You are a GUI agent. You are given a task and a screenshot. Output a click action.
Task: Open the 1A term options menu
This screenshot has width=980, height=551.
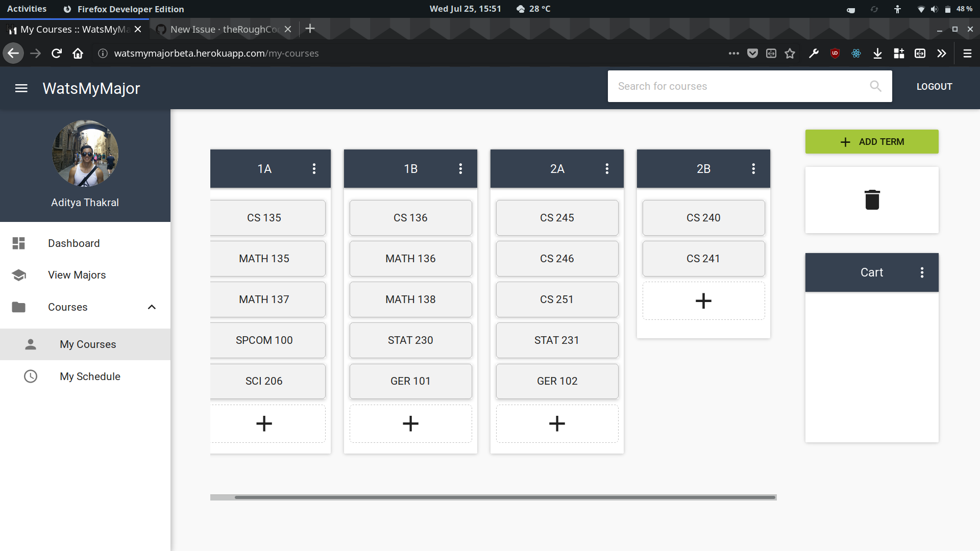click(314, 169)
